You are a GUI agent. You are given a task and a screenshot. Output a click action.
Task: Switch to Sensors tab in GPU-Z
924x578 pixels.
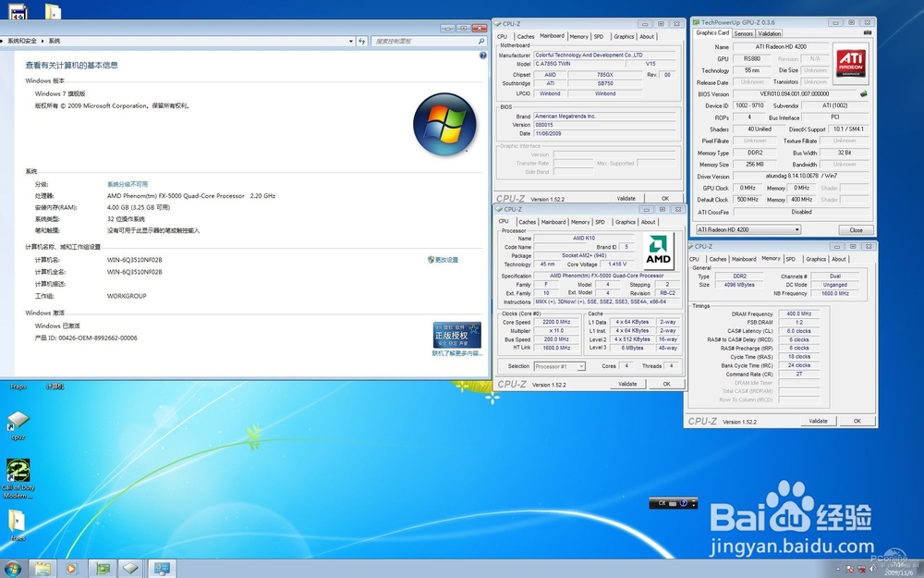pyautogui.click(x=743, y=33)
